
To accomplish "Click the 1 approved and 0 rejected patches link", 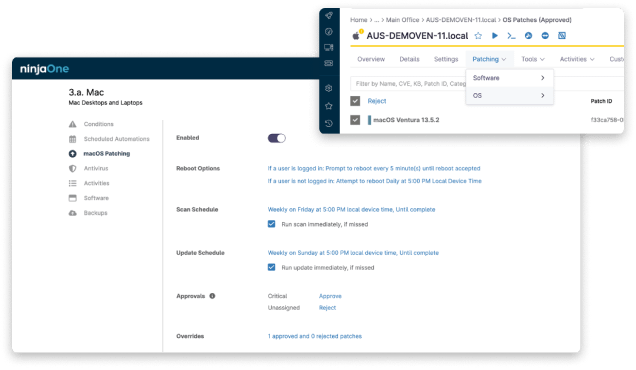I will click(x=315, y=336).
